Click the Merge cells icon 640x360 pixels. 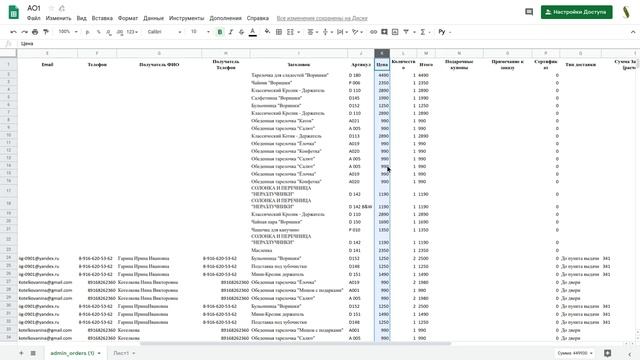[290, 32]
